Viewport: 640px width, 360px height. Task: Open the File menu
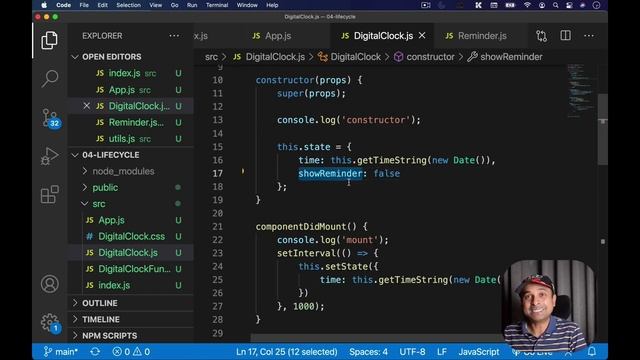(84, 5)
